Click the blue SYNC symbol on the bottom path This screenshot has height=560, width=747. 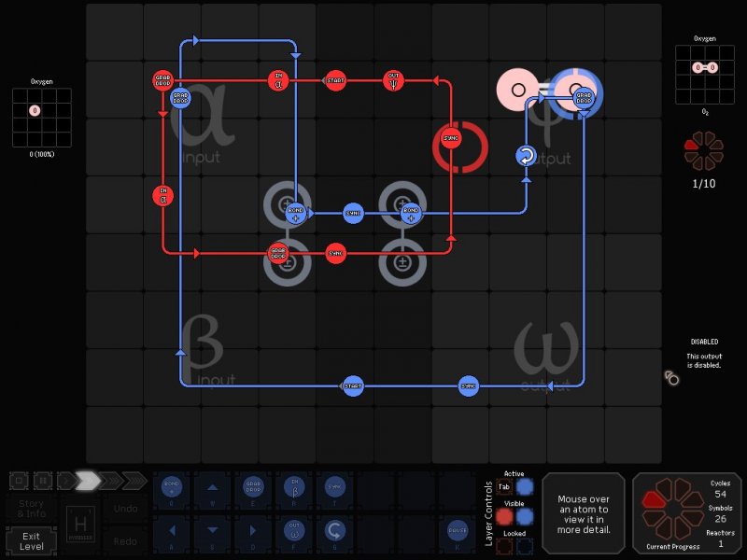pos(469,385)
